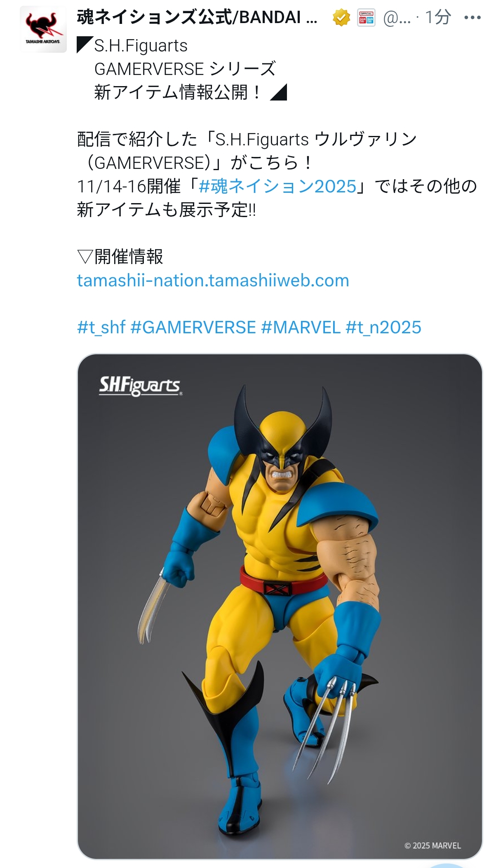The width and height of the screenshot is (503, 868).
Task: Tap the 配信で紹介した paragraph text
Action: point(277,175)
